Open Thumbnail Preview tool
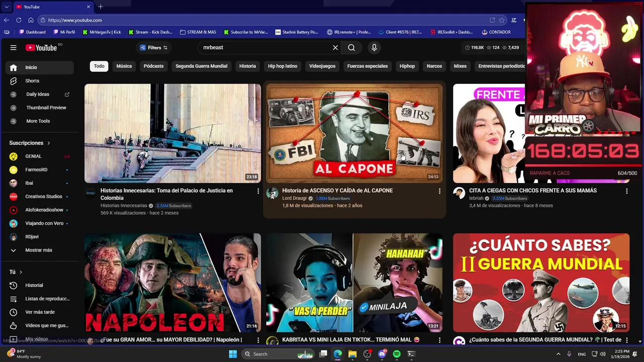Image resolution: width=644 pixels, height=362 pixels. click(x=39, y=108)
